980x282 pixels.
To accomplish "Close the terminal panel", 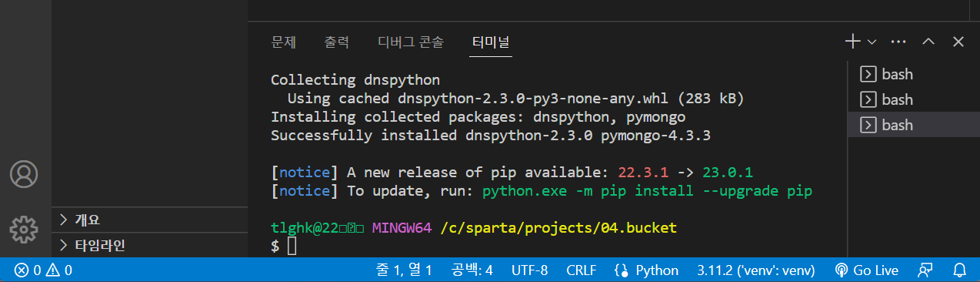I will point(958,42).
